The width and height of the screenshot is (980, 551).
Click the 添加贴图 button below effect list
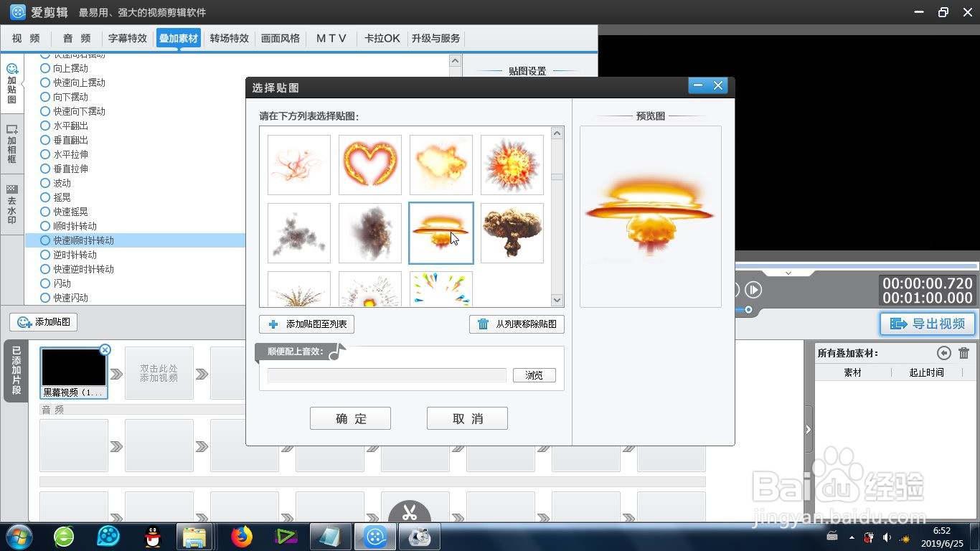pos(43,322)
